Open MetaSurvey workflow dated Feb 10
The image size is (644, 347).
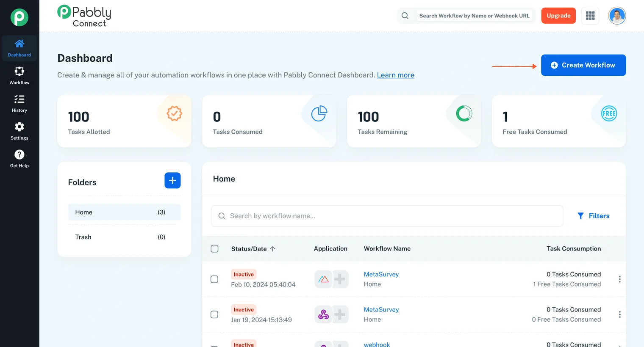tap(381, 274)
